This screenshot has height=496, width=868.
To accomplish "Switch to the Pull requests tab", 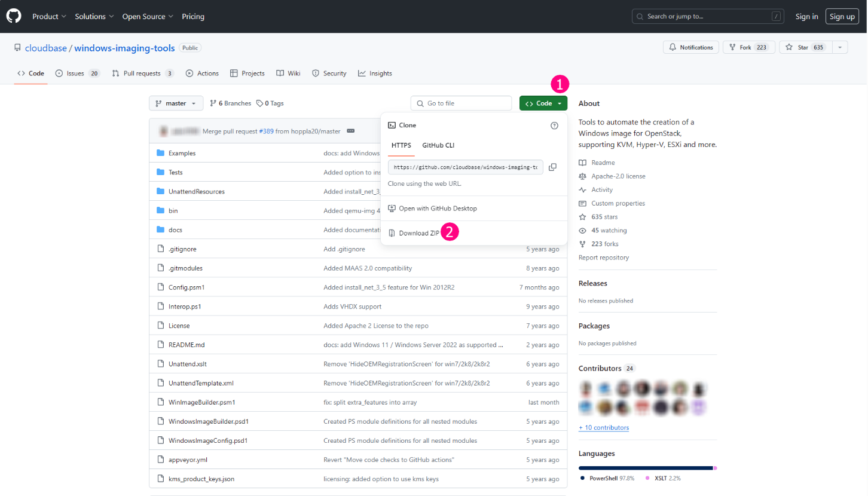I will 142,74.
